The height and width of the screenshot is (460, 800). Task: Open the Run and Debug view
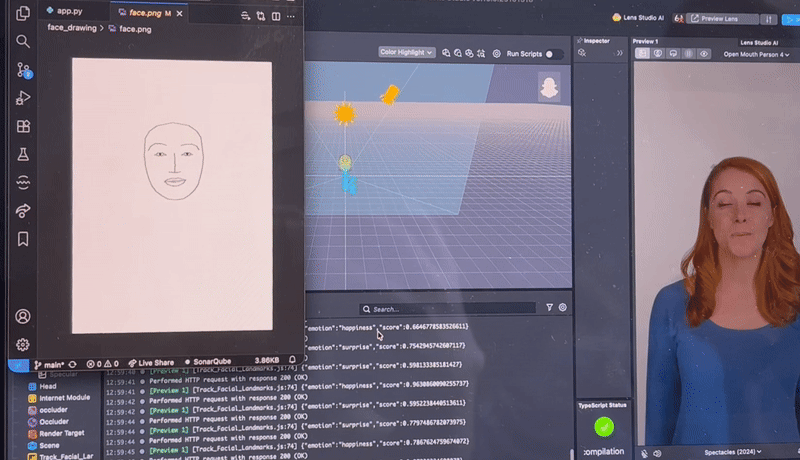23,98
